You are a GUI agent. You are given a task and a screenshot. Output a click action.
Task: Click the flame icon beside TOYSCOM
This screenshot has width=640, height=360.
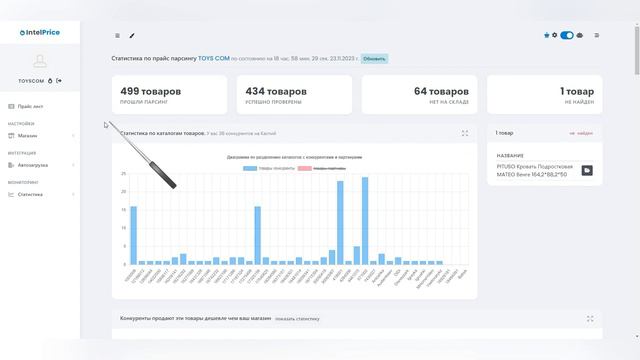50,81
